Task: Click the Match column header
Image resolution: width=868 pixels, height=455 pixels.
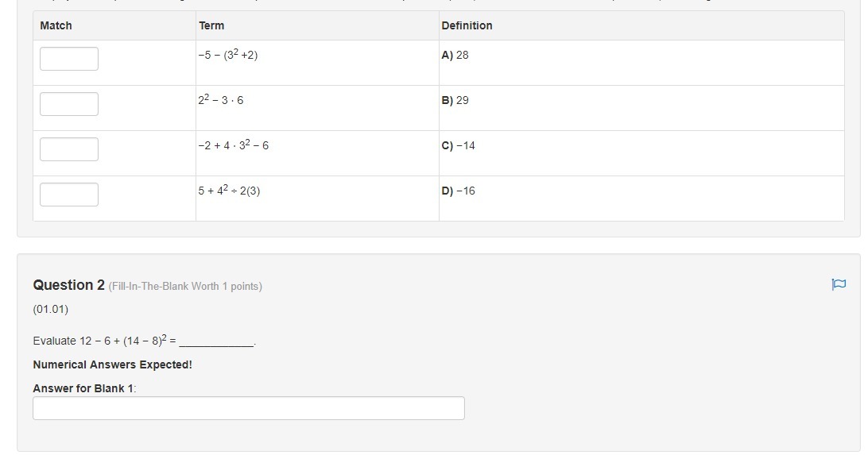Action: pyautogui.click(x=56, y=25)
